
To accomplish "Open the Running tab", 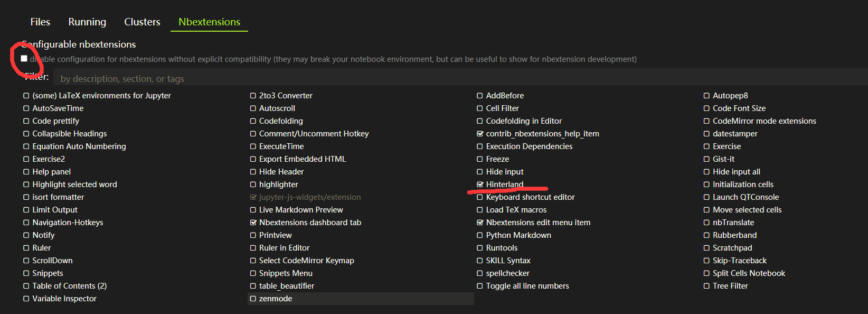I will (87, 22).
